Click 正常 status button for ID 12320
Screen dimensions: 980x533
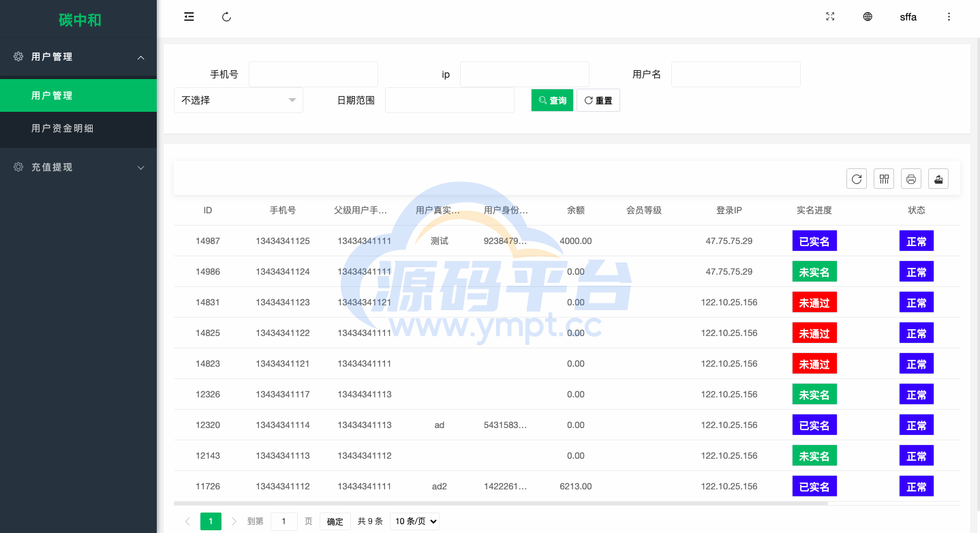pos(917,425)
